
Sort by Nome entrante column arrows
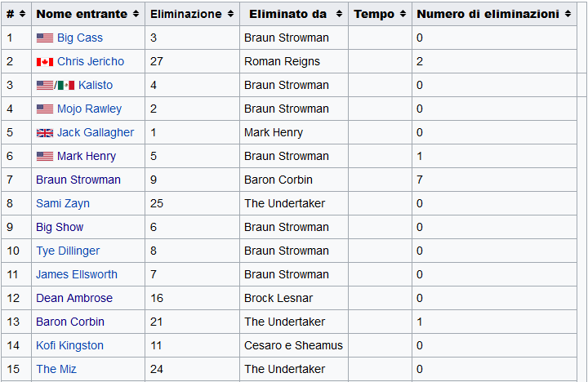pyautogui.click(x=136, y=14)
